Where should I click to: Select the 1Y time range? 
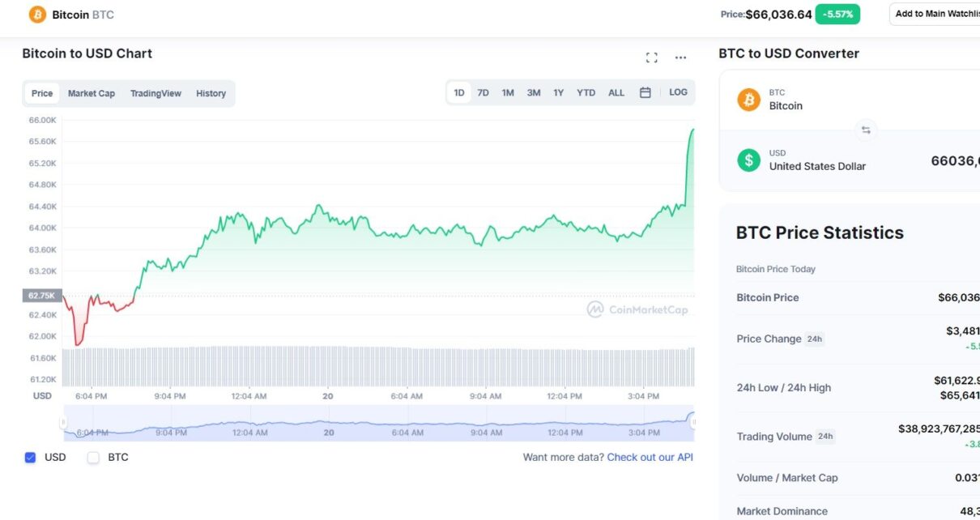[x=559, y=93]
